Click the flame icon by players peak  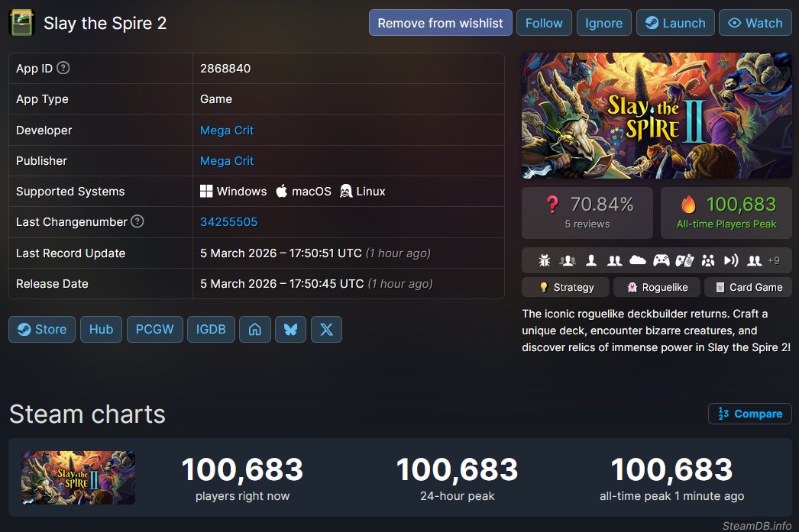(x=688, y=204)
